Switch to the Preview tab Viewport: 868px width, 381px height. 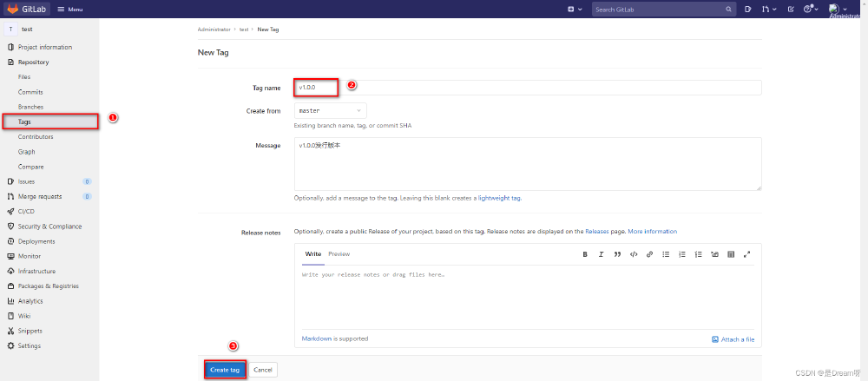coord(339,254)
